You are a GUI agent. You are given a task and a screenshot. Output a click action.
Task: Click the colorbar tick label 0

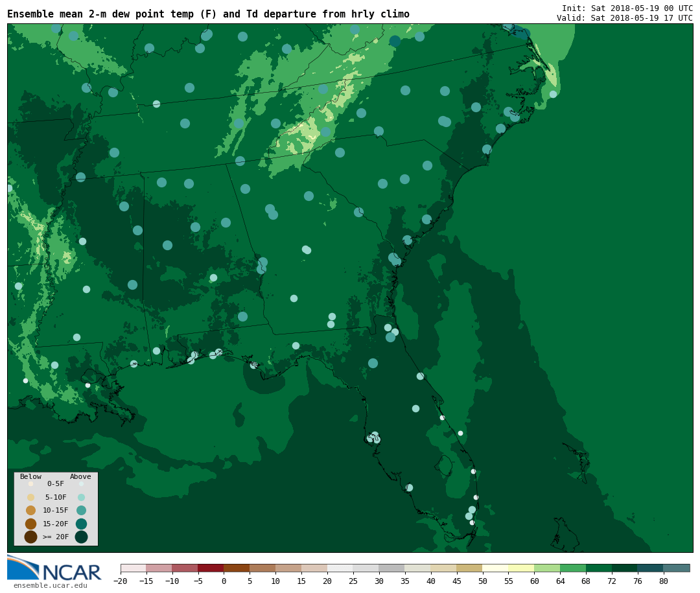click(x=224, y=581)
